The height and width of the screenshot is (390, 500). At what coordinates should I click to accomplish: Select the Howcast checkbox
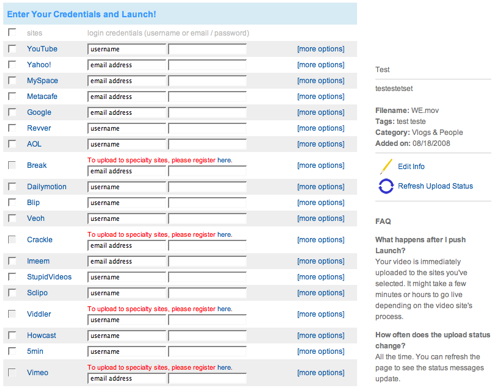tap(12, 335)
